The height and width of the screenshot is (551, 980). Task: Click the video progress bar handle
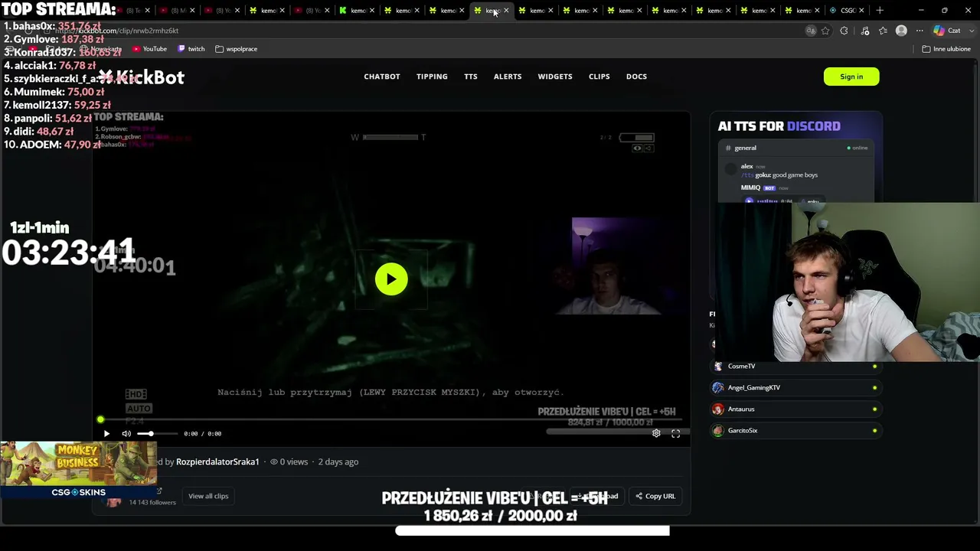[x=100, y=419]
